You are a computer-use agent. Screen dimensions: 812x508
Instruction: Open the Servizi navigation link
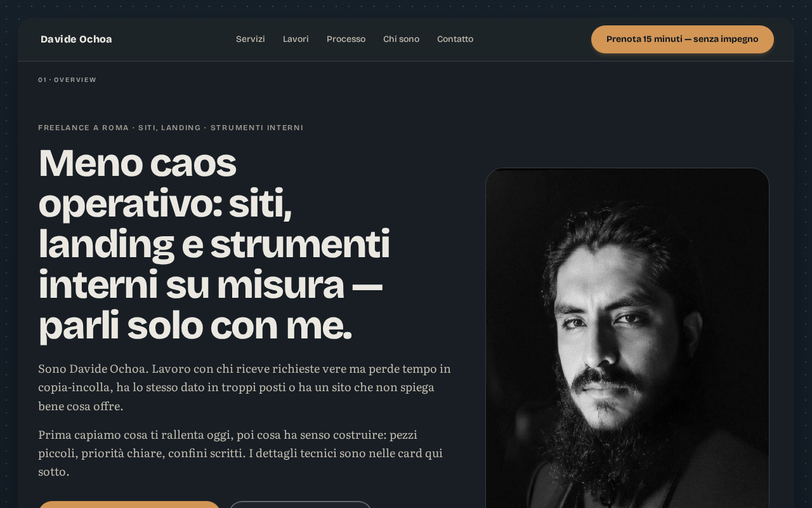point(251,39)
